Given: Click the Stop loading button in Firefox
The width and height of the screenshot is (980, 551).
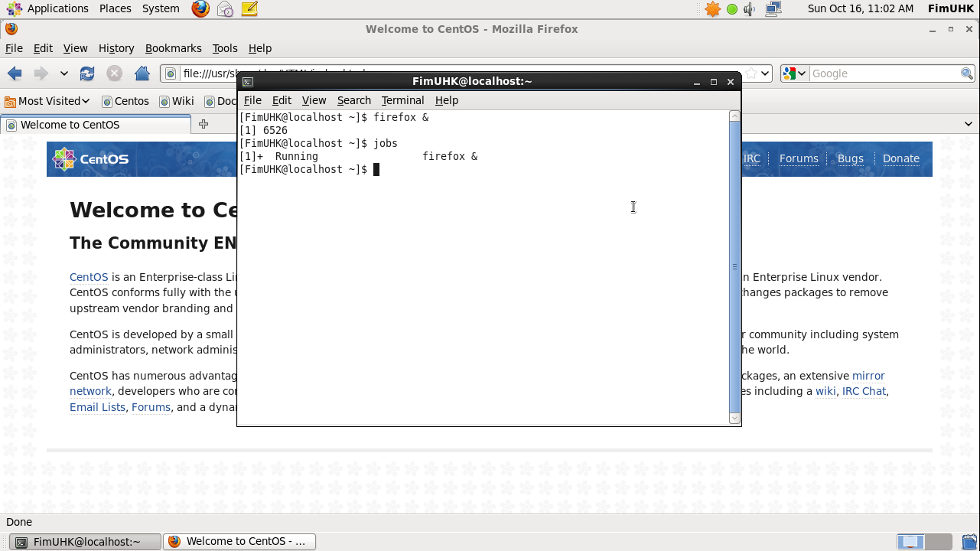Looking at the screenshot, I should [114, 73].
